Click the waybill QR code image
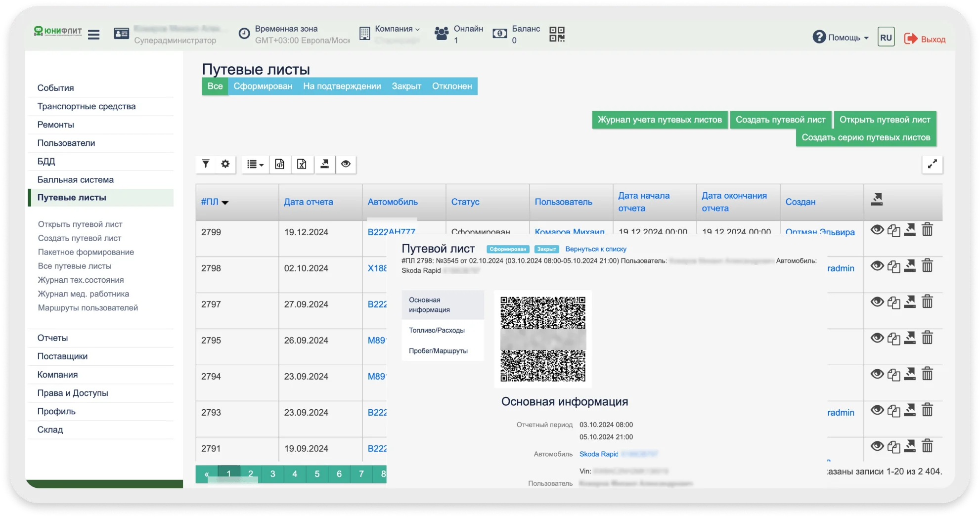980x517 pixels. [x=543, y=339]
